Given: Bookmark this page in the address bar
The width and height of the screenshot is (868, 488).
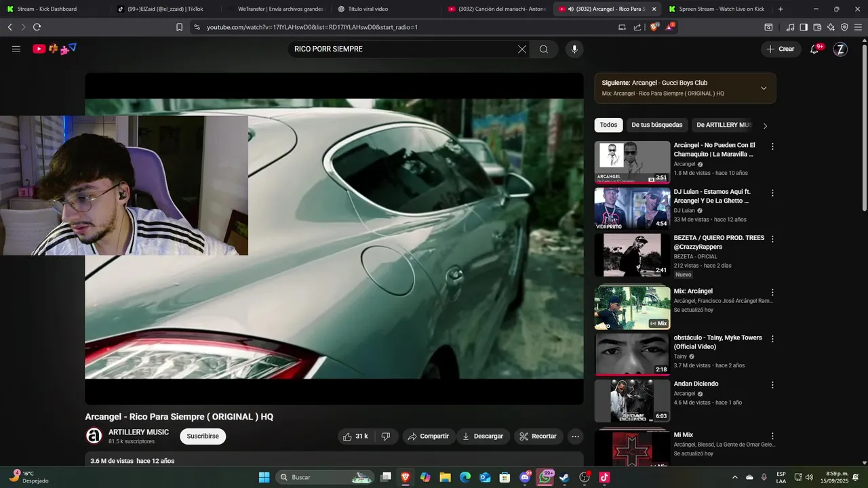Looking at the screenshot, I should [179, 27].
